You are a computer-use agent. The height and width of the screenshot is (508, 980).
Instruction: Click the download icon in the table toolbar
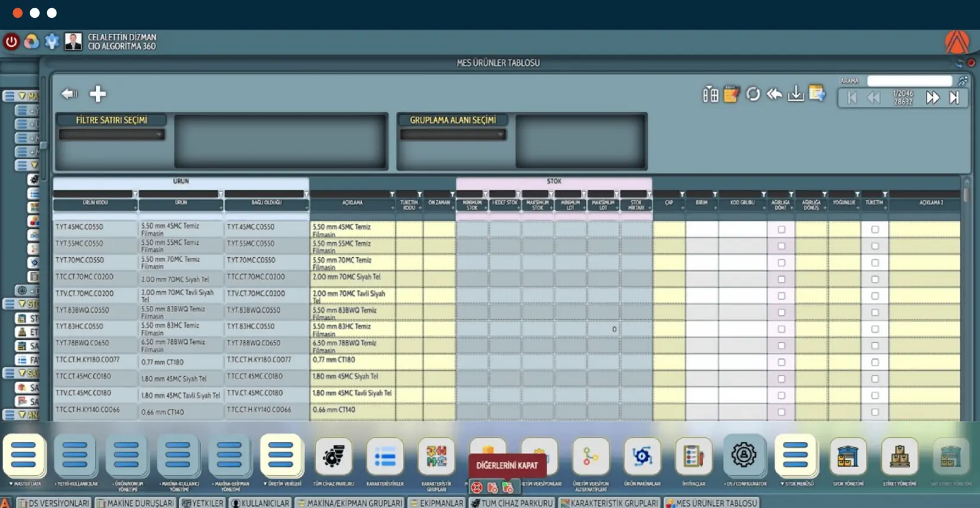[795, 94]
